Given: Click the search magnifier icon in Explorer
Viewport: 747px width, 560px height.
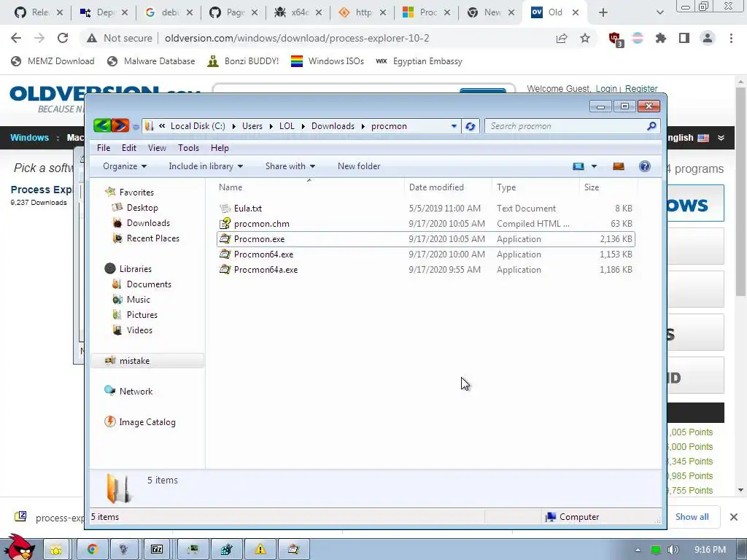Looking at the screenshot, I should [651, 125].
